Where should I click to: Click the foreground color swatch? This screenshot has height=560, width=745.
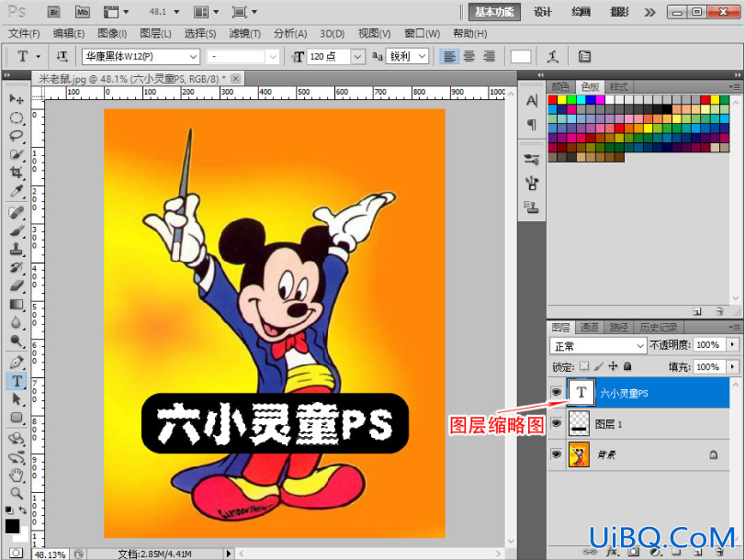[12, 526]
